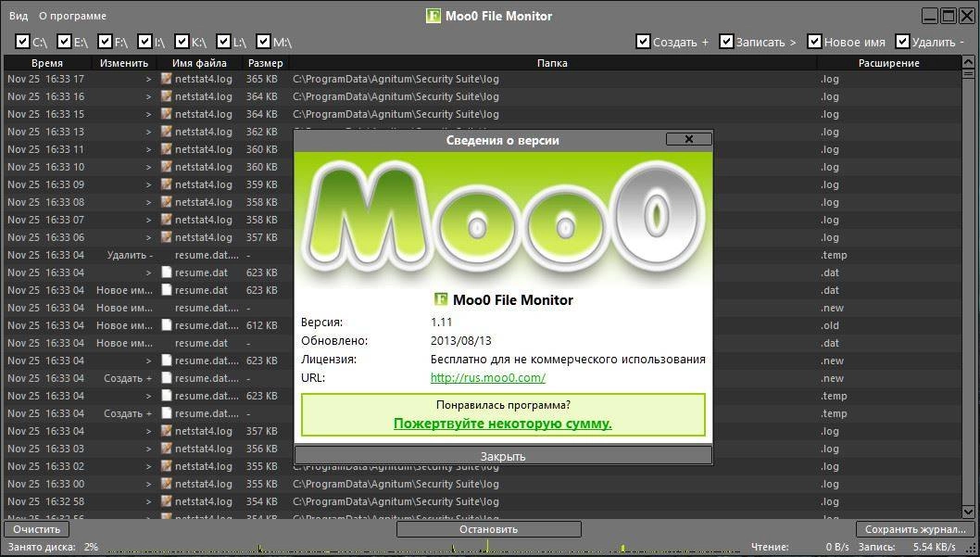
Task: Click the netstat4.log icon at 16:33 17
Action: point(166,79)
